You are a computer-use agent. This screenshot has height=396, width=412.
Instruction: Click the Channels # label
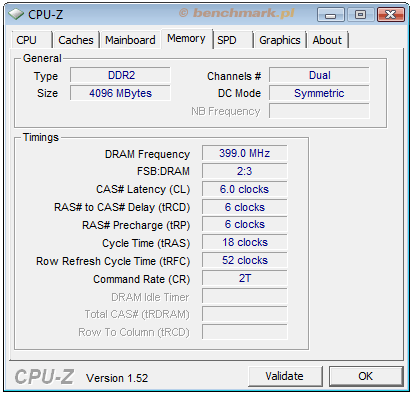(x=234, y=76)
